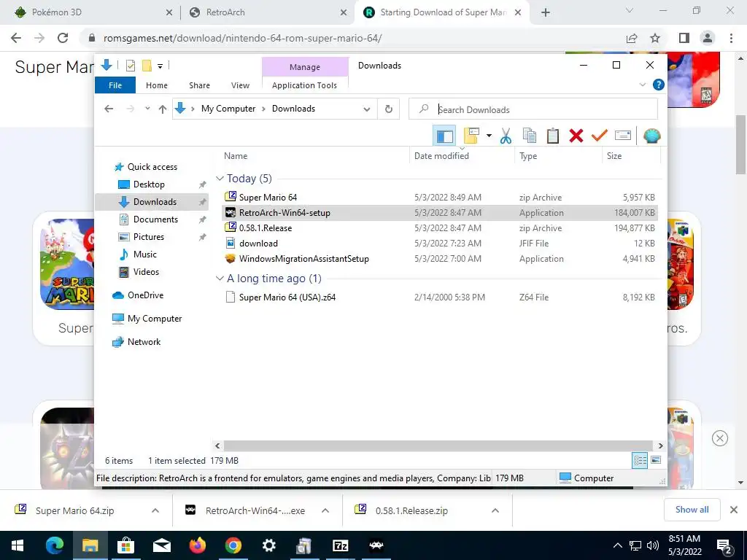Image resolution: width=747 pixels, height=560 pixels.
Task: Select Super Mario 64 (USA).z64 file
Action: click(439, 297)
